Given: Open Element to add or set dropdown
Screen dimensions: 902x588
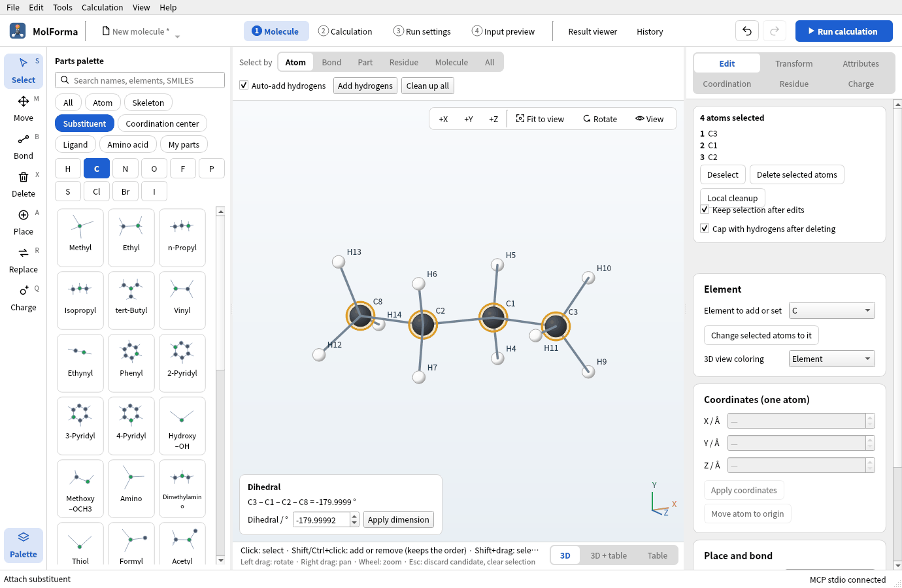Looking at the screenshot, I should click(831, 310).
